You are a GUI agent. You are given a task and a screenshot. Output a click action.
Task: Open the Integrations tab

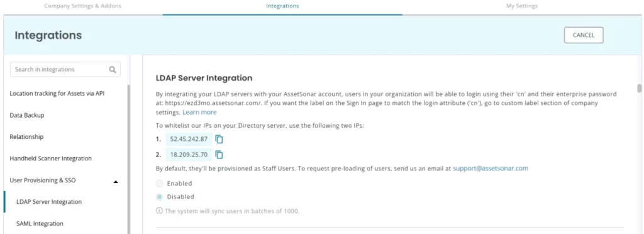pyautogui.click(x=282, y=6)
